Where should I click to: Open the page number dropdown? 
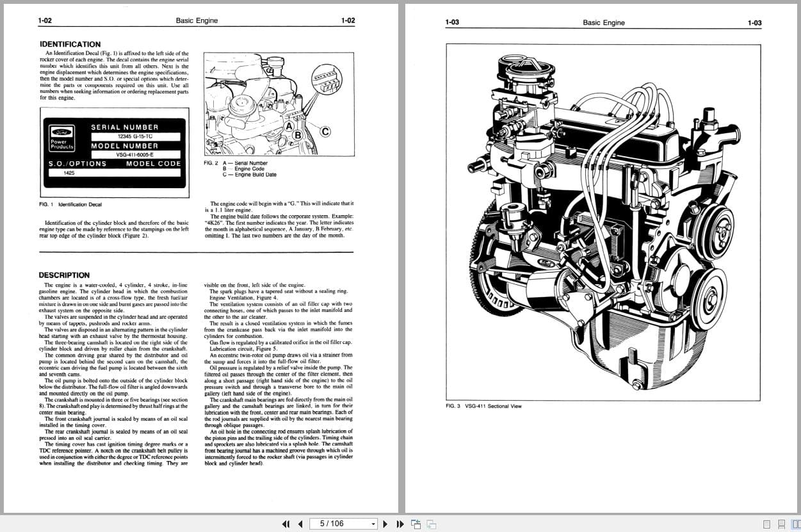pos(372,524)
